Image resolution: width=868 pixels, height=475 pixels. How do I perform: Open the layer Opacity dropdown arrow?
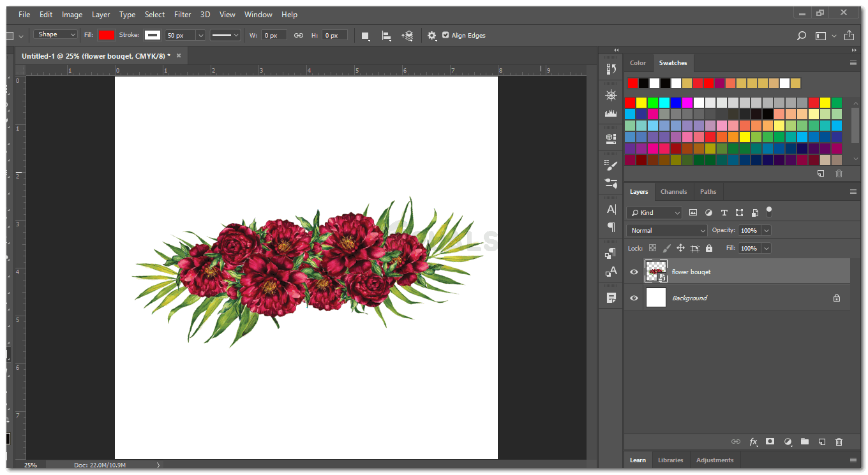click(767, 230)
